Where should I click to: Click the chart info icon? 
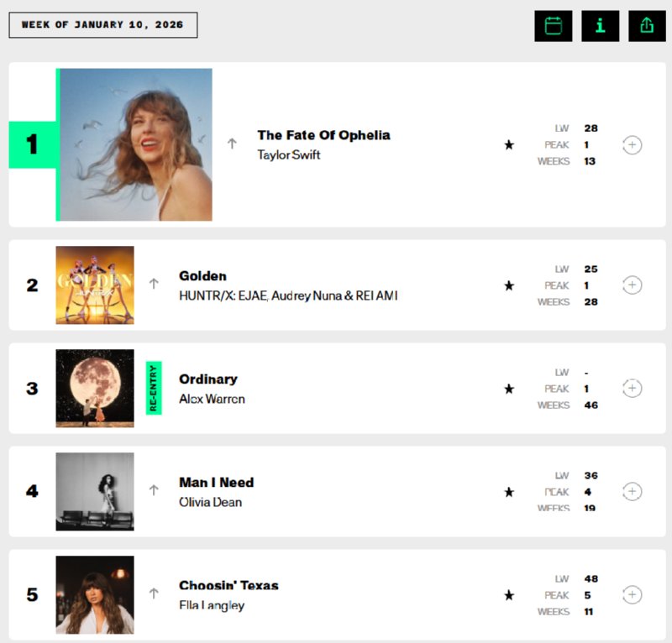click(x=600, y=25)
